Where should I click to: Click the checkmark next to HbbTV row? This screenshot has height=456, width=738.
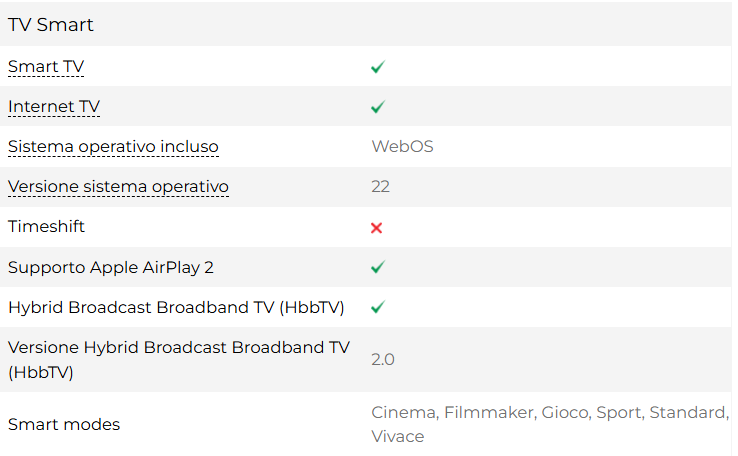[x=377, y=307]
